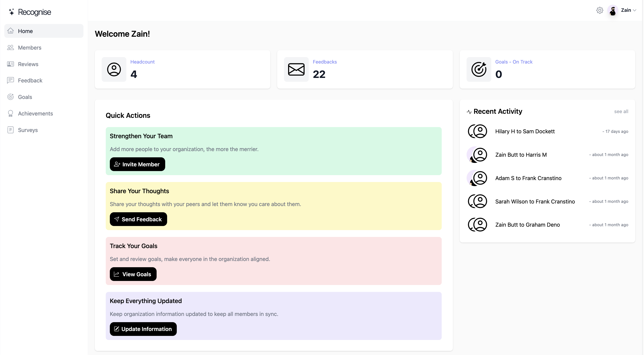644x355 pixels.
Task: Select the Adam S to Frank Cranstino entry
Action: pyautogui.click(x=547, y=178)
